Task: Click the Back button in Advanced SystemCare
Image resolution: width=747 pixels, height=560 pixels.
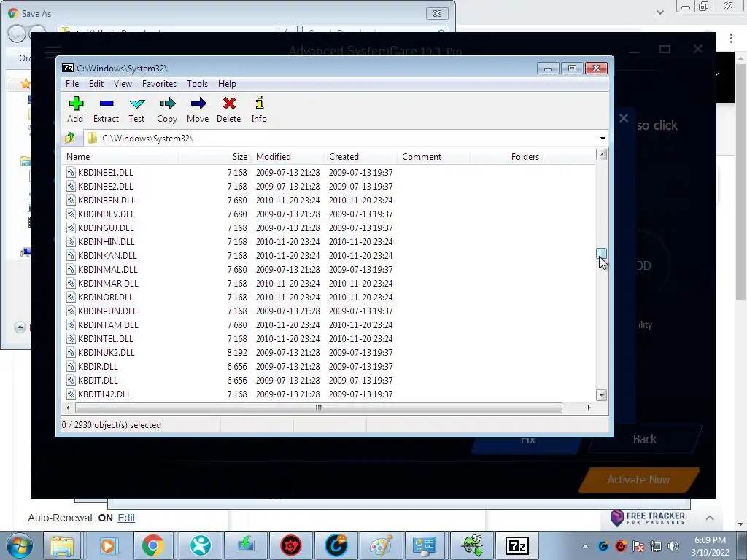Action: [645, 438]
